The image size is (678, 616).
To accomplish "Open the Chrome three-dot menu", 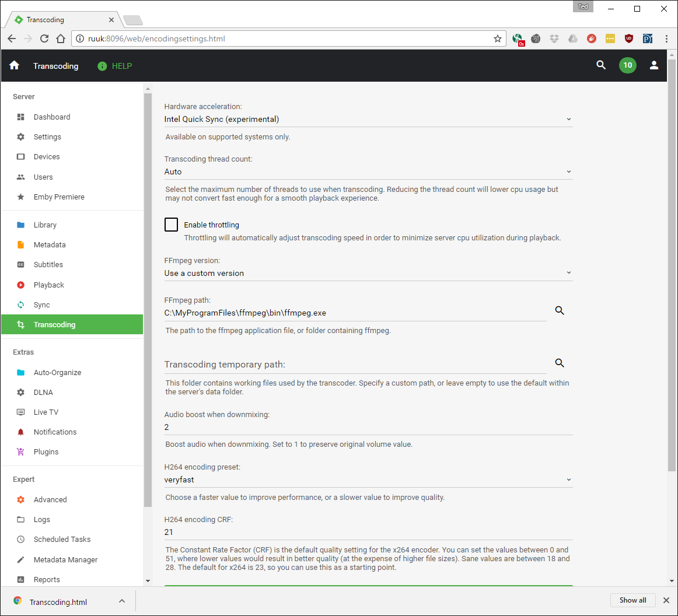I will coord(666,38).
